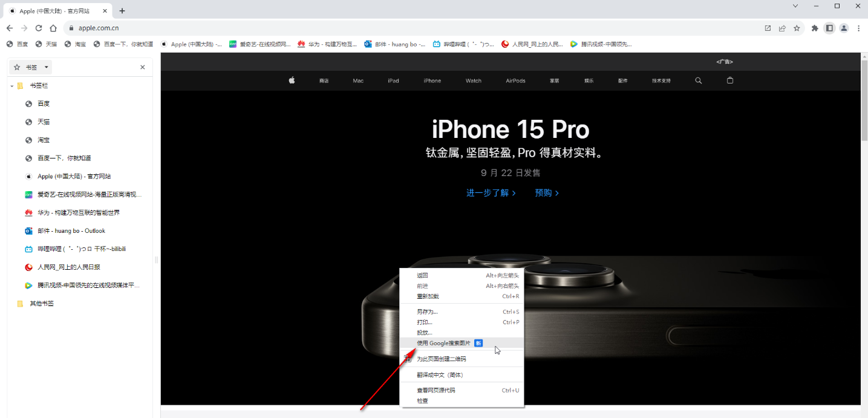
Task: Choose 为此页面创建二维码 in the context menu
Action: 462,359
